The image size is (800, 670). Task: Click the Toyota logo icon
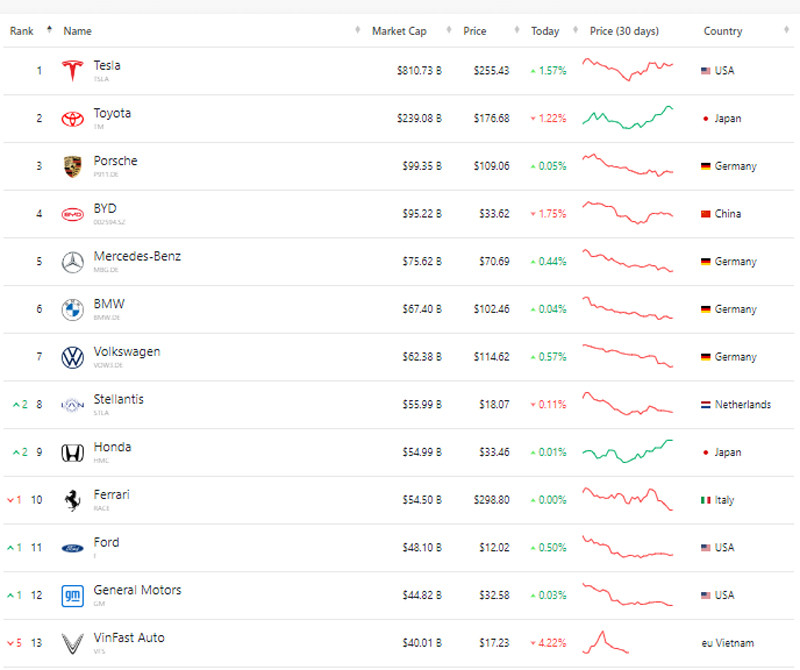[72, 119]
